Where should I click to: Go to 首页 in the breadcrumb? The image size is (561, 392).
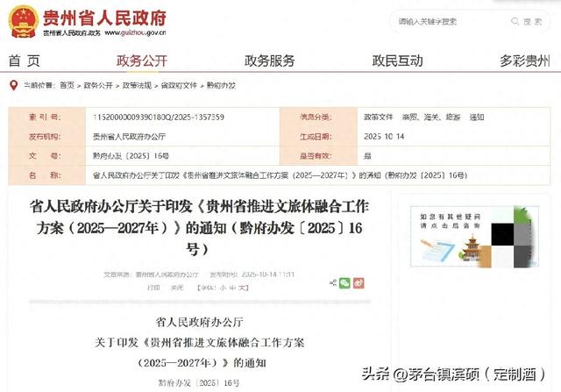[x=67, y=86]
